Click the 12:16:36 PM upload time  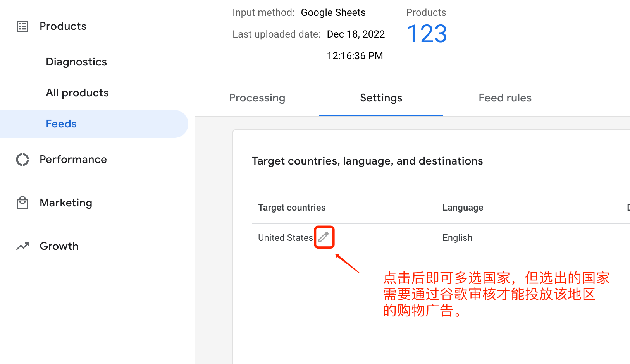[355, 56]
